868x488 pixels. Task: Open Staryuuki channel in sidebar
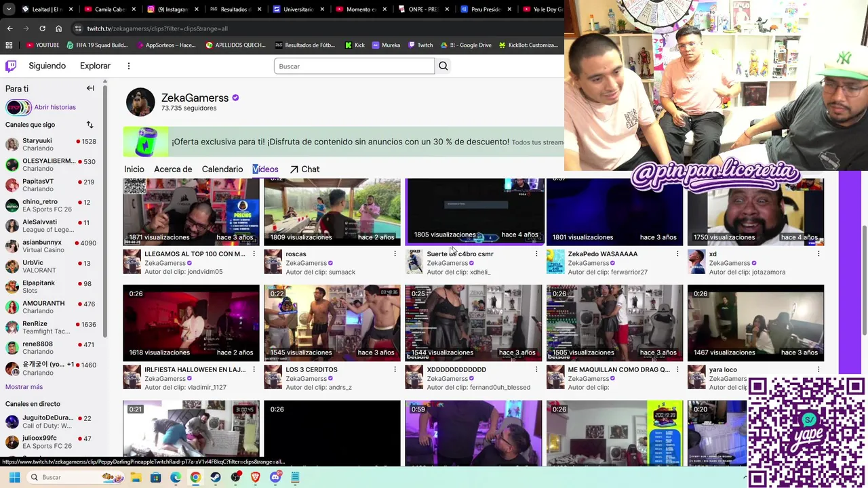coord(51,144)
